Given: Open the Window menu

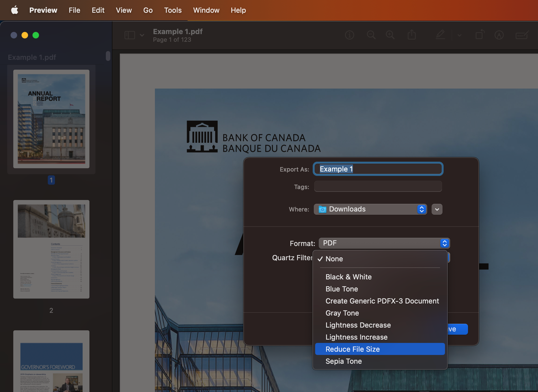Looking at the screenshot, I should click(206, 10).
